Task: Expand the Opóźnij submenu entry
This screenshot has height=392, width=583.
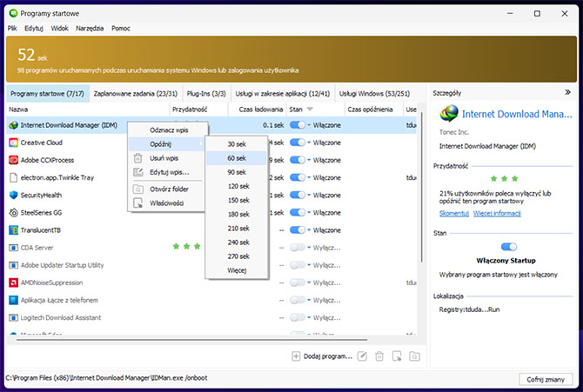Action: point(166,144)
